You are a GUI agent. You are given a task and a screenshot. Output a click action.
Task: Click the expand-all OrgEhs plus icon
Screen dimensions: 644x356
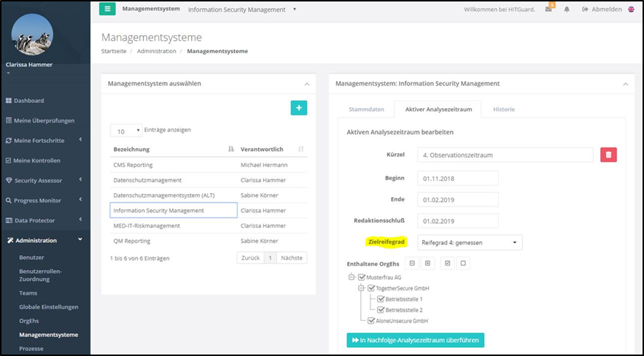tap(427, 263)
